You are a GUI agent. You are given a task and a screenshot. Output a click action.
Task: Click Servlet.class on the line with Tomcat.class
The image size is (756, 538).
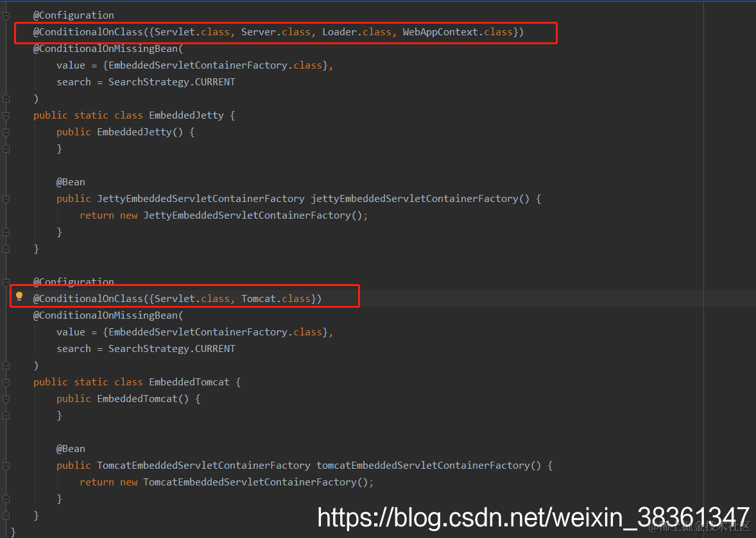(192, 299)
